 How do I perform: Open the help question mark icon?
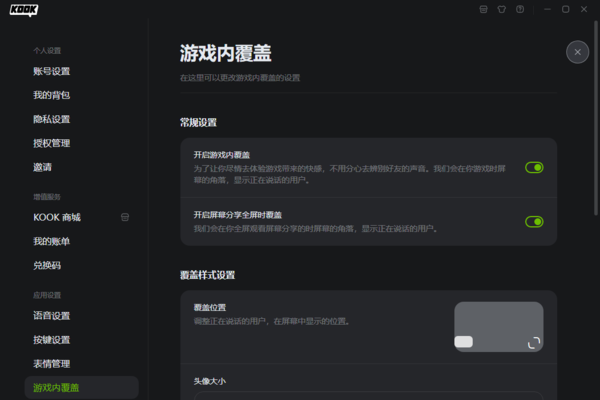point(520,9)
